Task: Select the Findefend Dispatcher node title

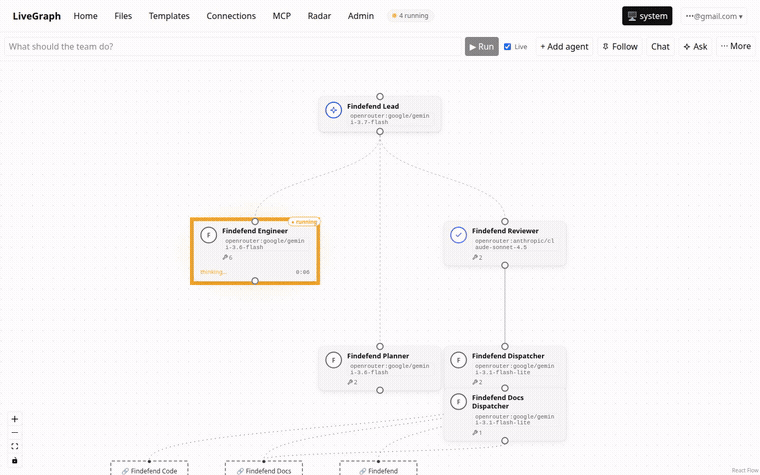Action: (508, 356)
